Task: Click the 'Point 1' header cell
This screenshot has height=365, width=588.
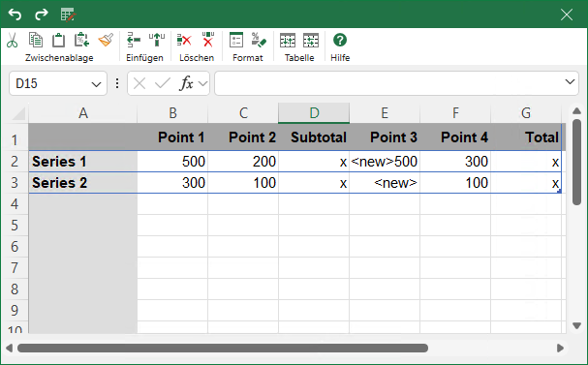Action: (x=172, y=137)
